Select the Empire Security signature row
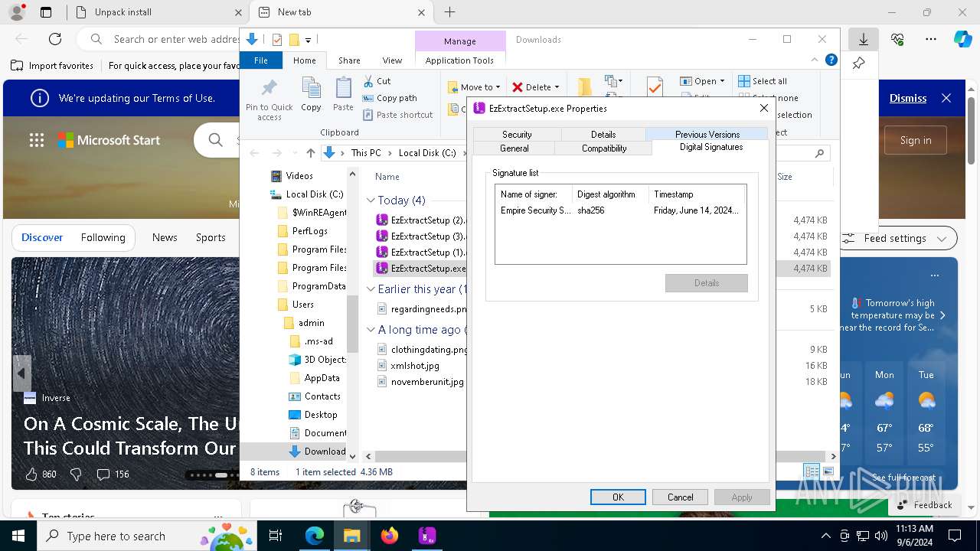Screen dimensions: 980x551 620,210
